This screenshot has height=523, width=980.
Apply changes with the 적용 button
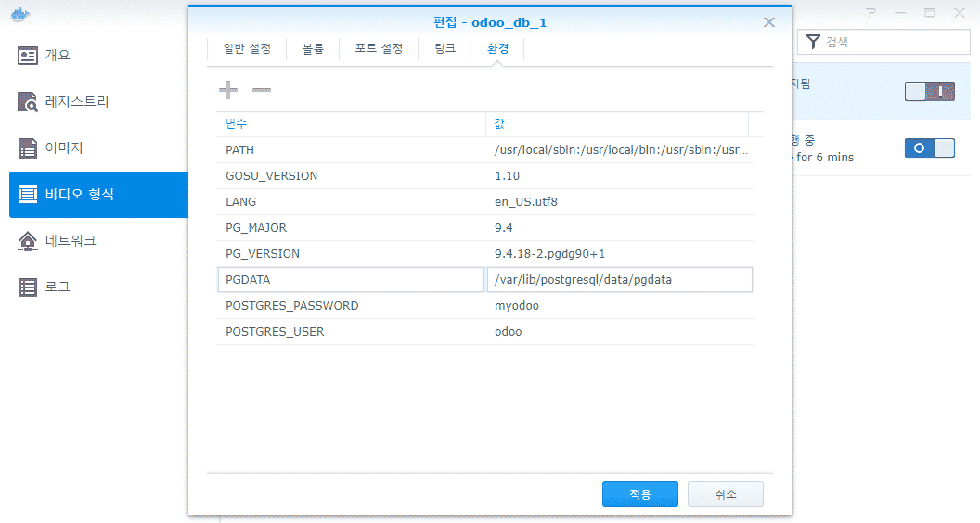coord(640,494)
